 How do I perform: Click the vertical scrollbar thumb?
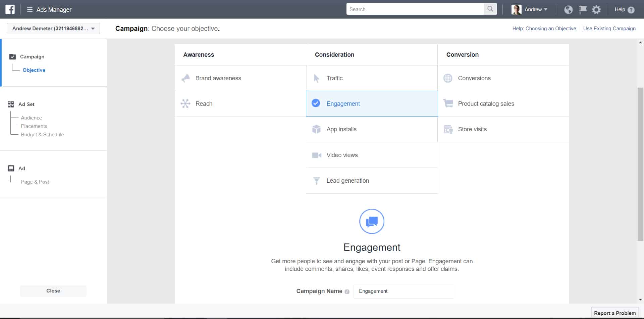(640, 164)
